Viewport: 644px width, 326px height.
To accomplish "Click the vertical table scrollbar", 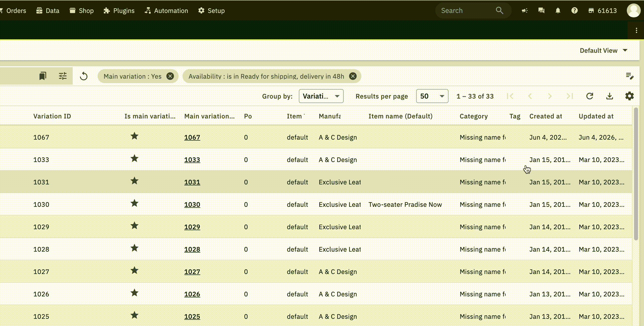I will click(x=636, y=174).
